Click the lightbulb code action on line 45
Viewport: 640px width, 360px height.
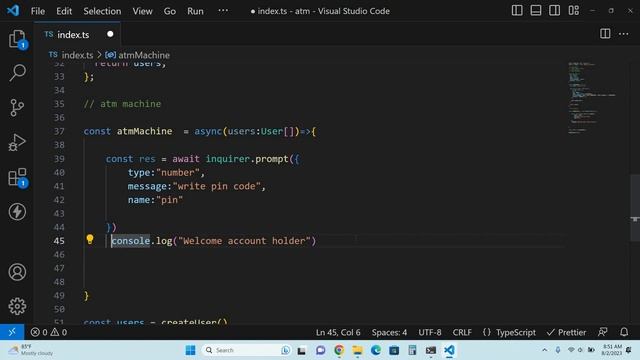coord(90,240)
